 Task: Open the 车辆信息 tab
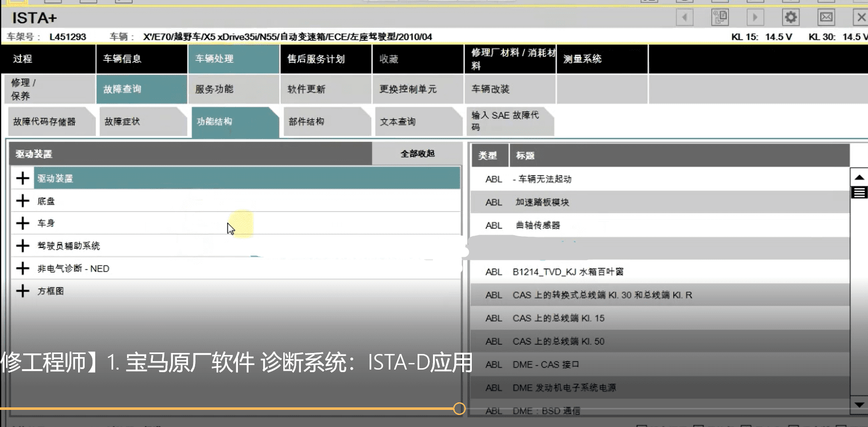[x=142, y=59]
